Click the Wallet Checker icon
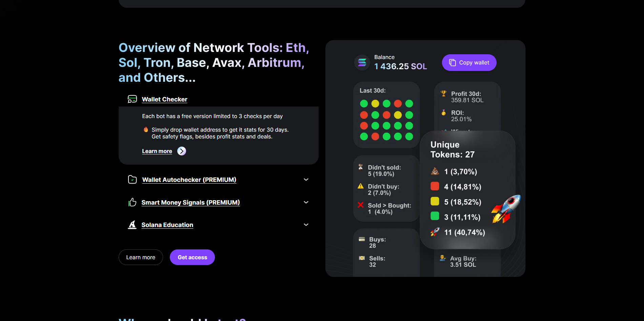The width and height of the screenshot is (644, 321). 132,99
